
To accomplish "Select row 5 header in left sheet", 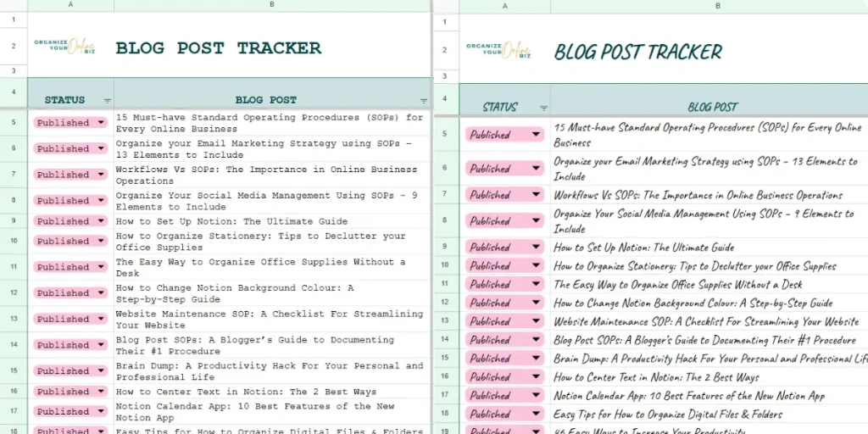I will pyautogui.click(x=14, y=122).
